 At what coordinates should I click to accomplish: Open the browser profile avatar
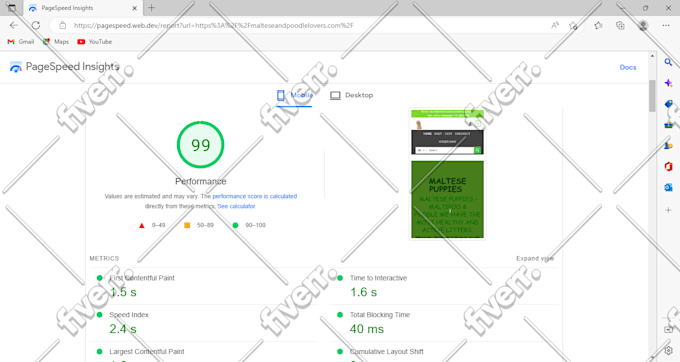coord(643,26)
